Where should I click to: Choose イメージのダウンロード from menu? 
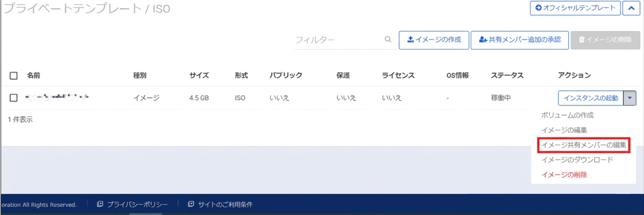(577, 160)
